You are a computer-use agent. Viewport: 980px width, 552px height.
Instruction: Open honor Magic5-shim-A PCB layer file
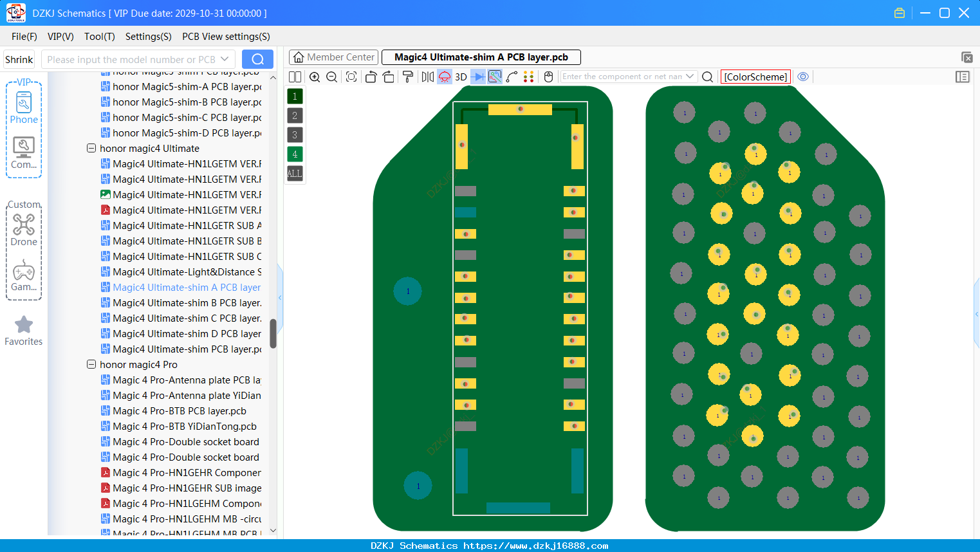click(x=181, y=86)
